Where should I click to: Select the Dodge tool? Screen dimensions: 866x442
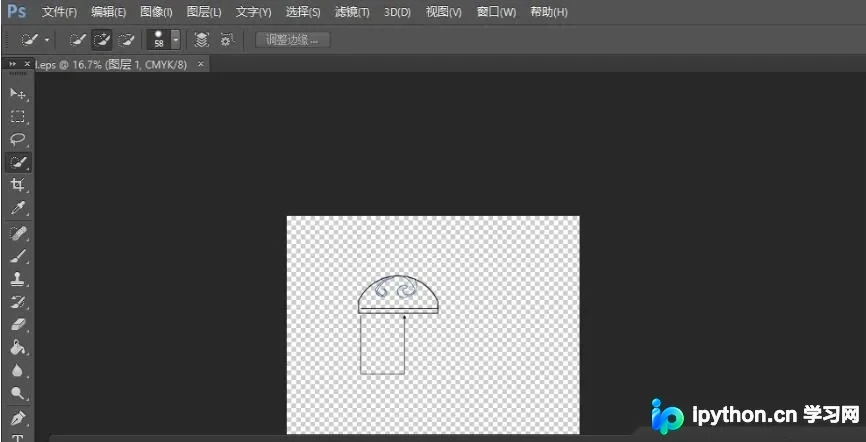(x=18, y=393)
